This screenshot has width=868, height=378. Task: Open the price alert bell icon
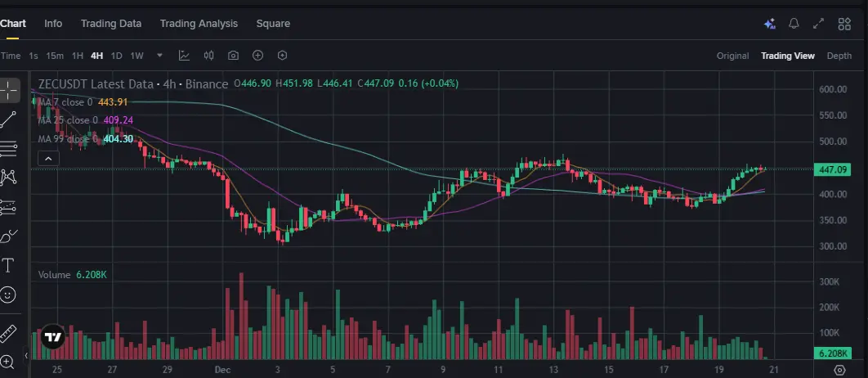point(794,24)
